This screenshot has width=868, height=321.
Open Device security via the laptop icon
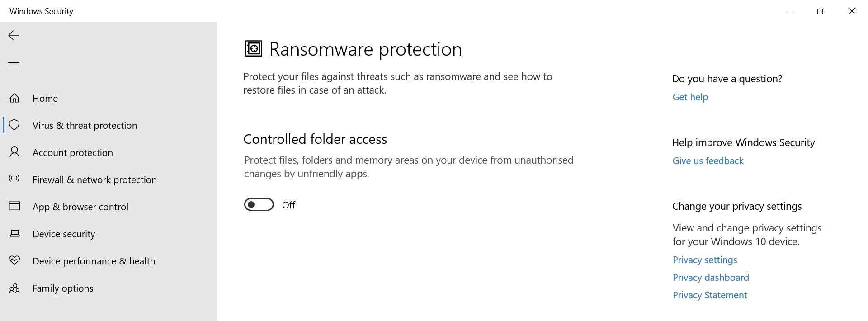[14, 234]
